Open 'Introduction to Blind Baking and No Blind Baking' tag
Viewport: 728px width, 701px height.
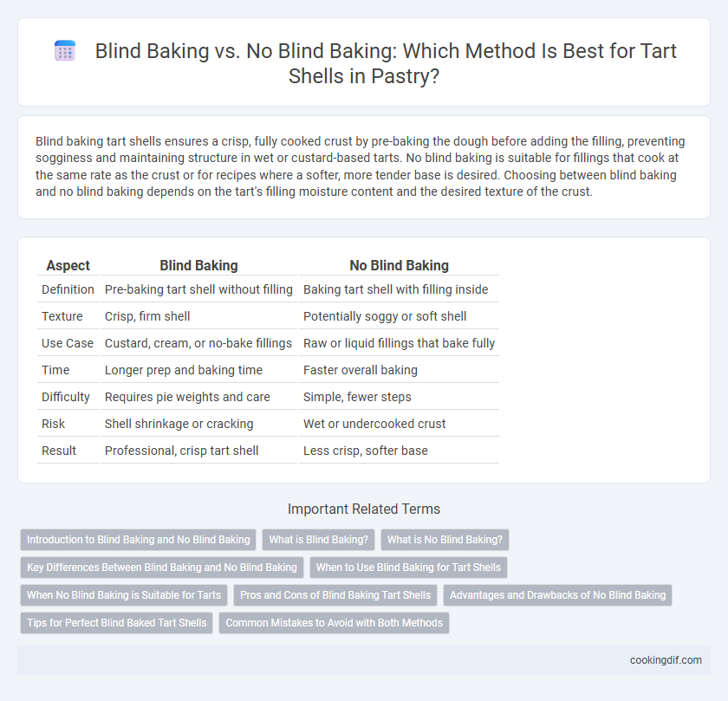pyautogui.click(x=139, y=540)
